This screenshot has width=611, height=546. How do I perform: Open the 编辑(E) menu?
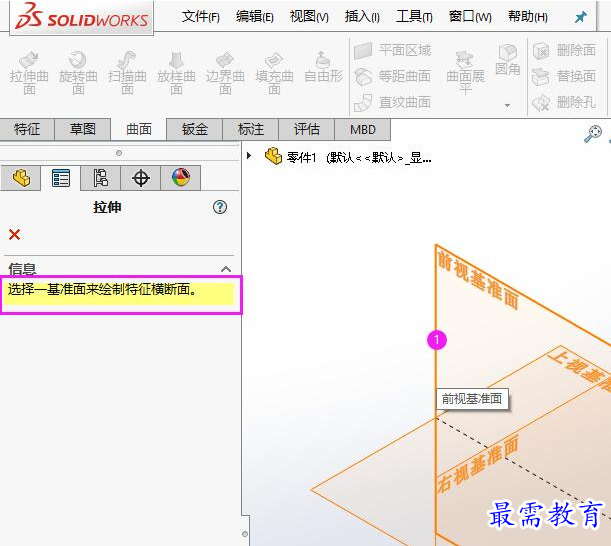pyautogui.click(x=255, y=17)
